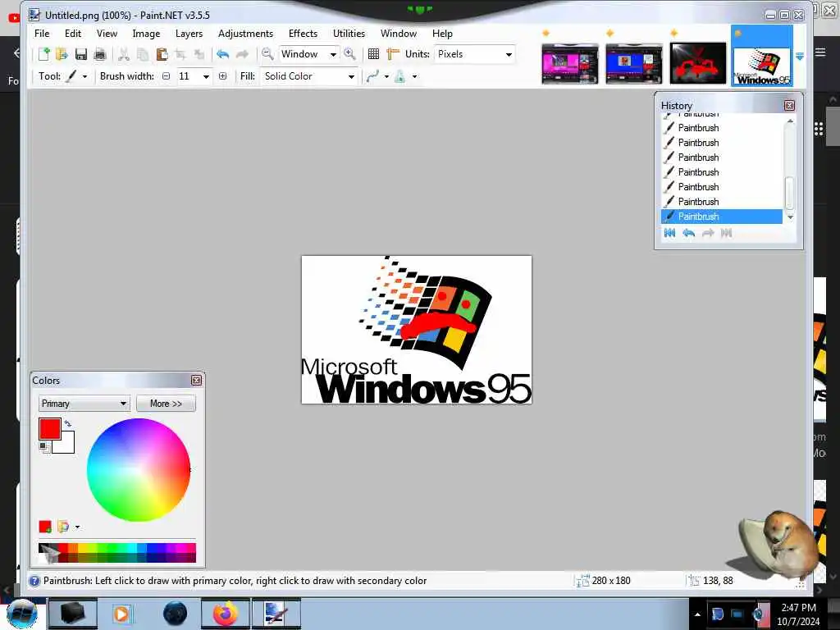This screenshot has width=840, height=630.
Task: Click the Open file icon
Action: pyautogui.click(x=62, y=53)
